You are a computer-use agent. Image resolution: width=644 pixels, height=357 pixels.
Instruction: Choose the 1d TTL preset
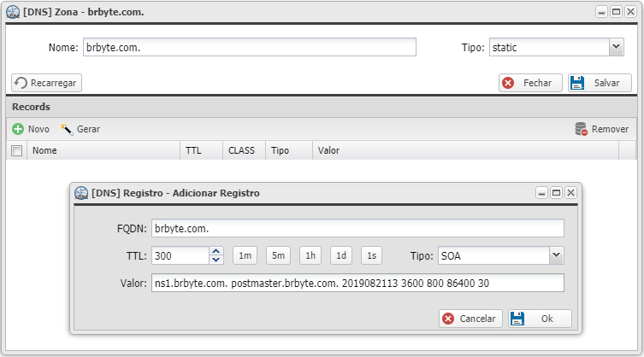click(340, 255)
